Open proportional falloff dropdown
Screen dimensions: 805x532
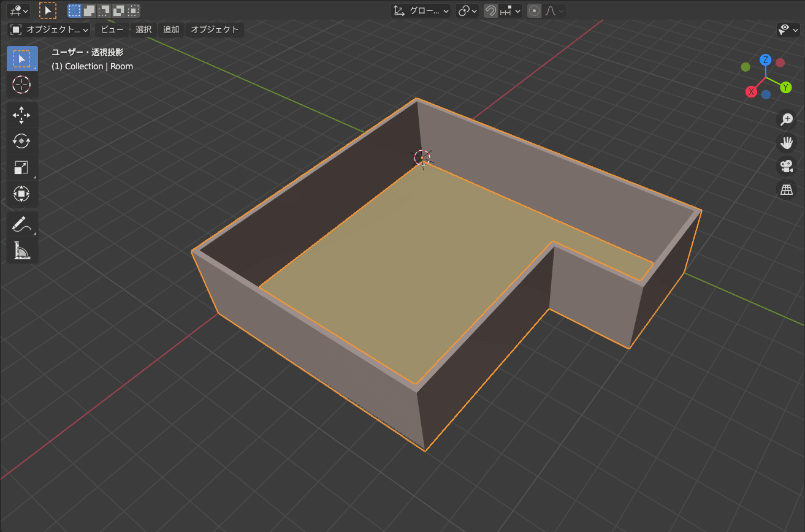point(554,10)
